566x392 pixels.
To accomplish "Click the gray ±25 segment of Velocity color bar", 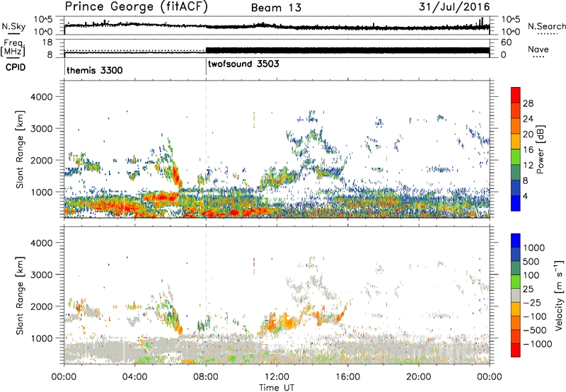I will point(516,295).
